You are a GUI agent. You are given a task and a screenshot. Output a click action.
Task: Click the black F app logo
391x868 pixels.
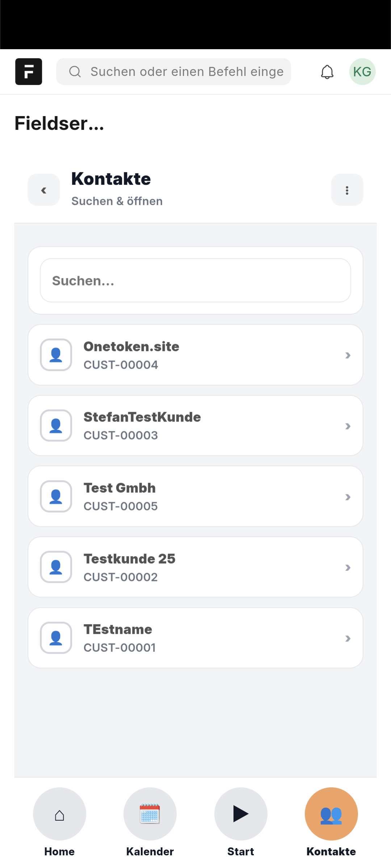click(x=29, y=72)
